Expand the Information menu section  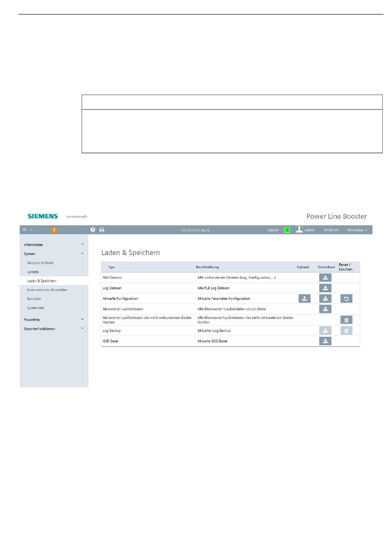(54, 245)
